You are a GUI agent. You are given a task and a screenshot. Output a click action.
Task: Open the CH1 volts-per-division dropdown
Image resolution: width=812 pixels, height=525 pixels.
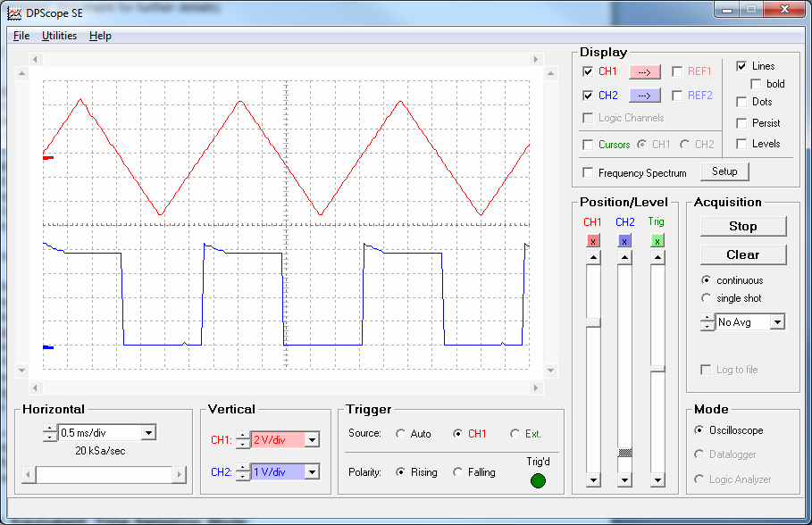(313, 439)
